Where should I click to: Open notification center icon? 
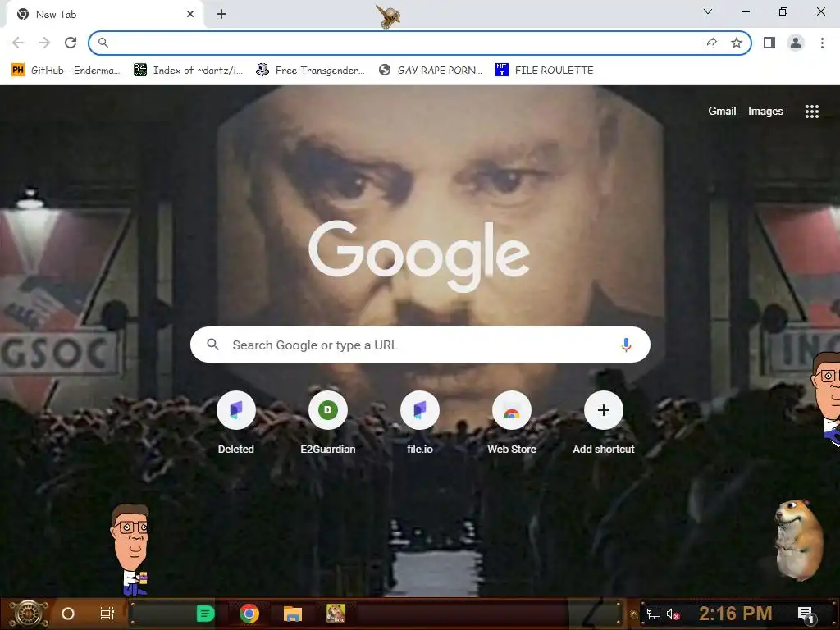coord(806,614)
